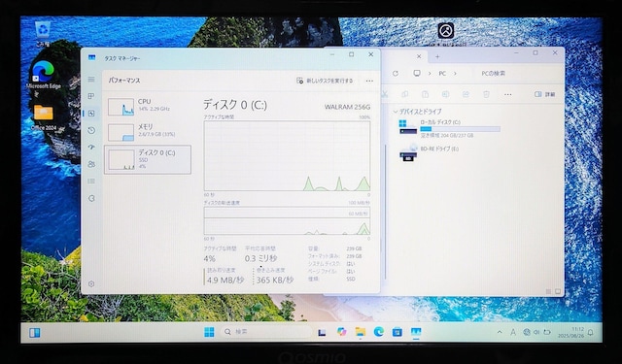622x364 pixels.
Task: Add new tab in File Explorer
Action: pos(437,56)
